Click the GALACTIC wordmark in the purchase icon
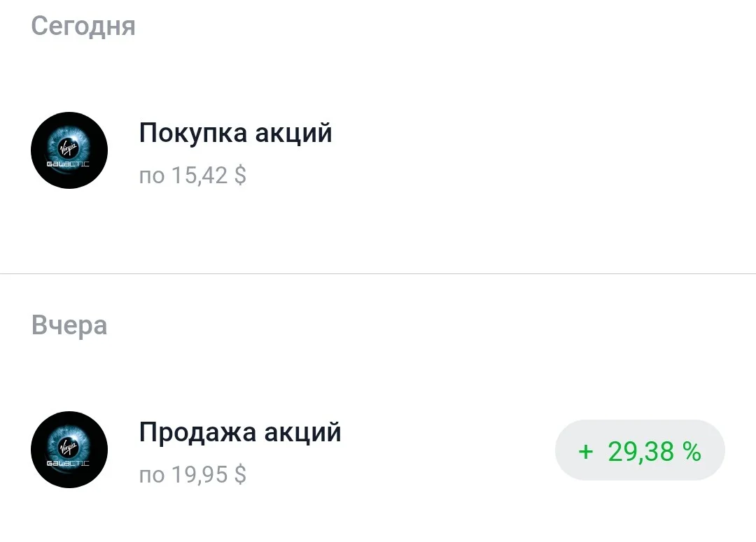This screenshot has width=756, height=542. [x=68, y=164]
